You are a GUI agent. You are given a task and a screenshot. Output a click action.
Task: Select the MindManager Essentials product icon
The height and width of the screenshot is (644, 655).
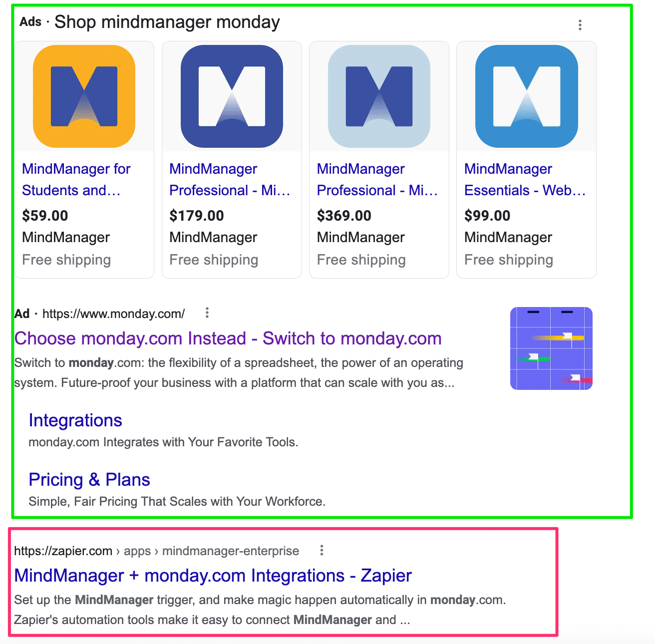526,96
